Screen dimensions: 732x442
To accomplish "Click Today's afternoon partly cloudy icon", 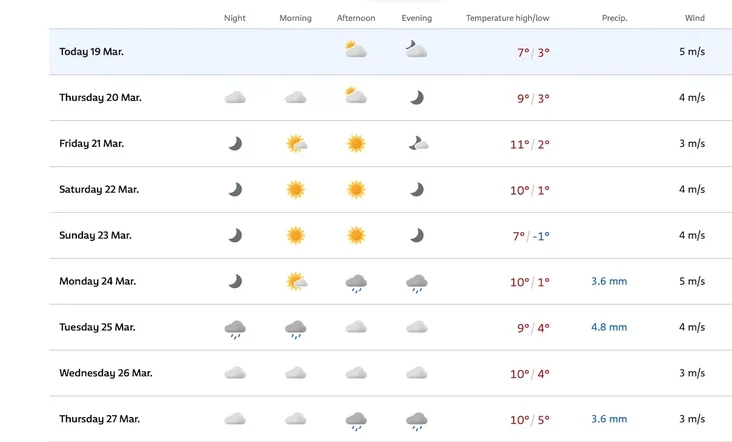I will pos(356,49).
